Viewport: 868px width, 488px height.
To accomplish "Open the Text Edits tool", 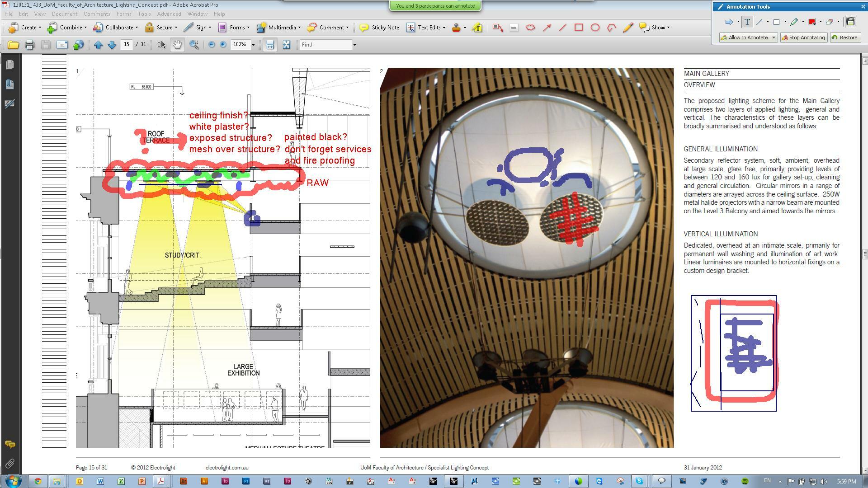I will coord(426,28).
